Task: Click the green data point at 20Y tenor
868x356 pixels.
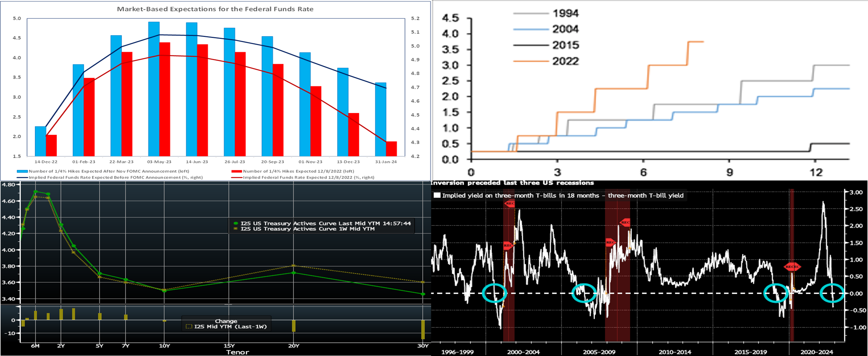Action: 293,273
